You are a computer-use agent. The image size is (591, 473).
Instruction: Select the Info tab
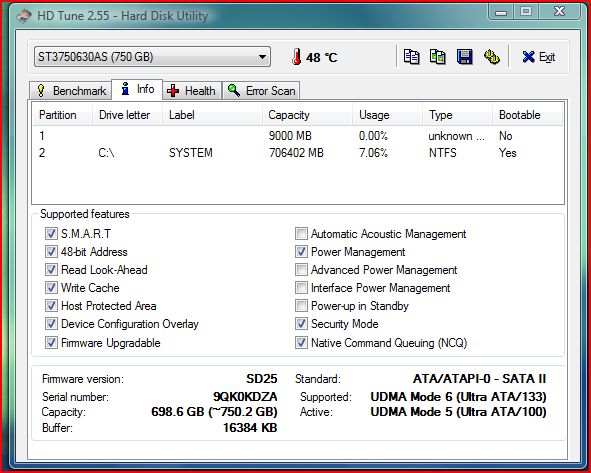click(137, 89)
